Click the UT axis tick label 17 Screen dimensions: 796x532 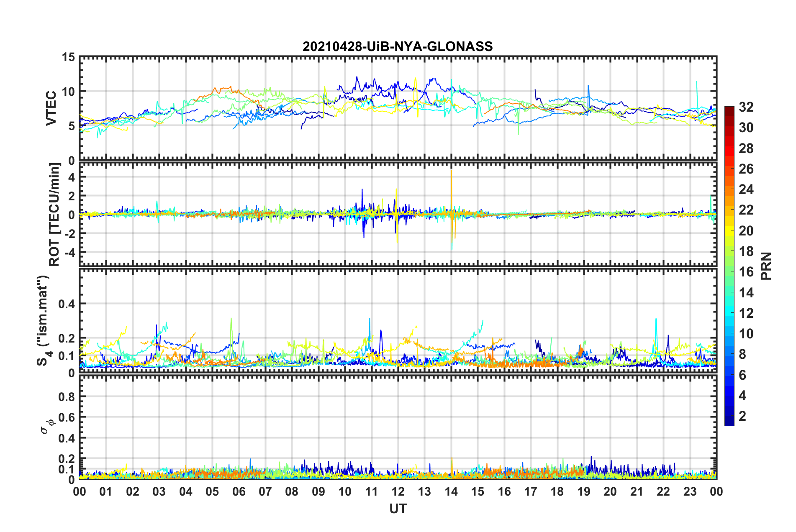tap(531, 491)
